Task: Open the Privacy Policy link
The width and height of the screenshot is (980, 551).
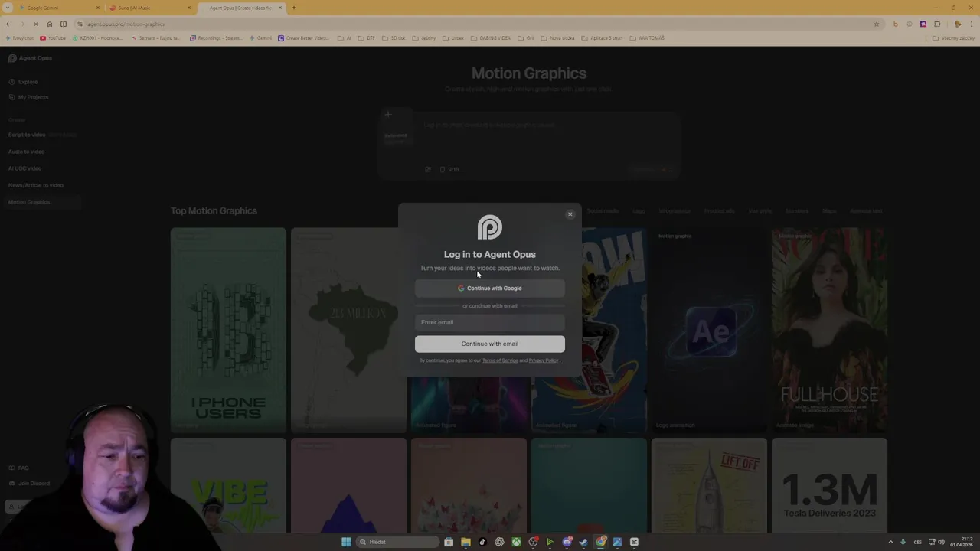Action: click(x=543, y=360)
